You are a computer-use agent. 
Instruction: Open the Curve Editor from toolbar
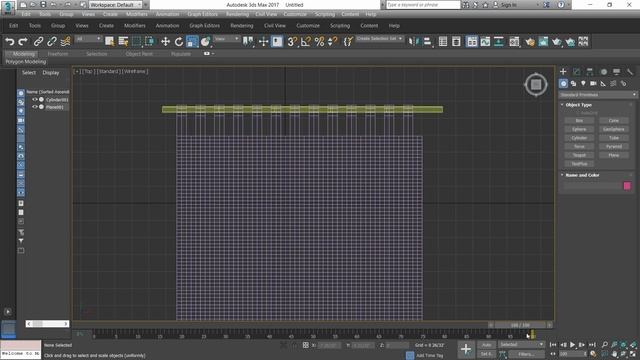tap(485, 41)
